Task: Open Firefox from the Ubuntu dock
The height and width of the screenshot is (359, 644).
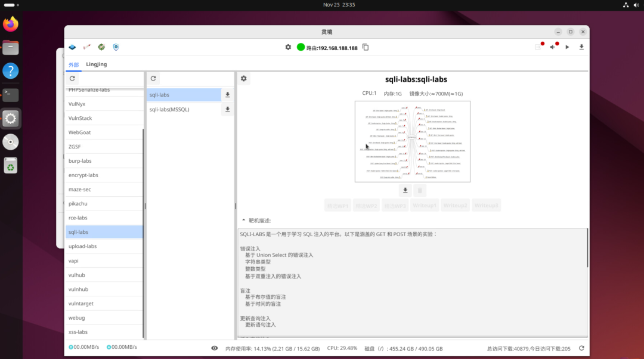Action: click(11, 24)
